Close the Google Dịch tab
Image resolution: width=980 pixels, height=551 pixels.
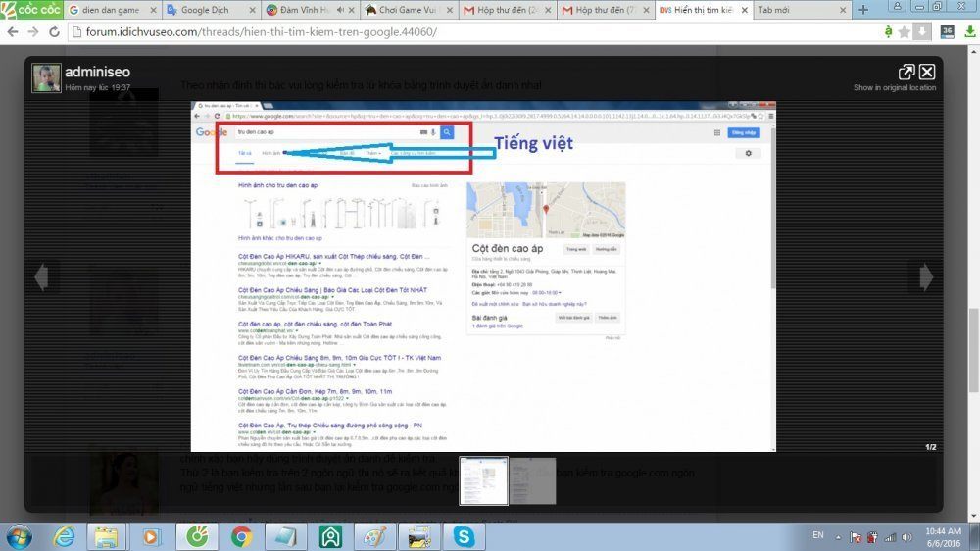click(x=252, y=10)
